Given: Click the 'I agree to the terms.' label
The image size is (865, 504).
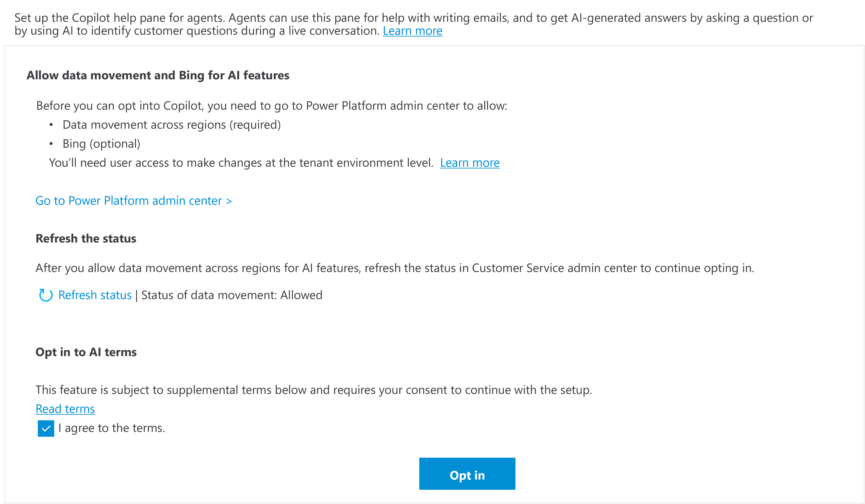Looking at the screenshot, I should pyautogui.click(x=111, y=428).
